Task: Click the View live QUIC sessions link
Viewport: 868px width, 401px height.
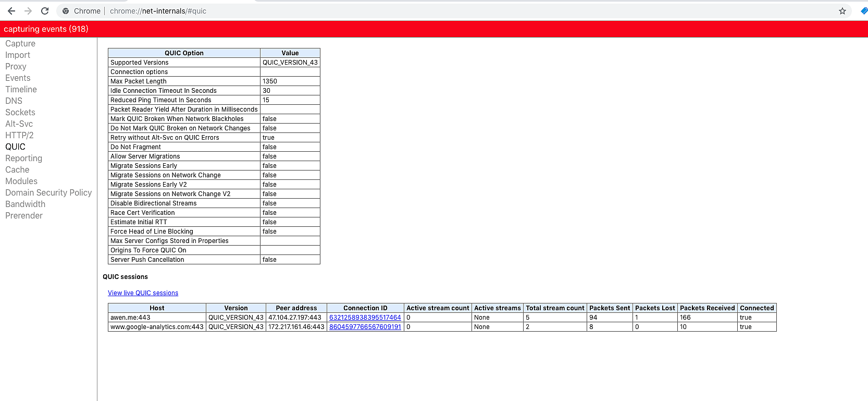Action: [143, 293]
